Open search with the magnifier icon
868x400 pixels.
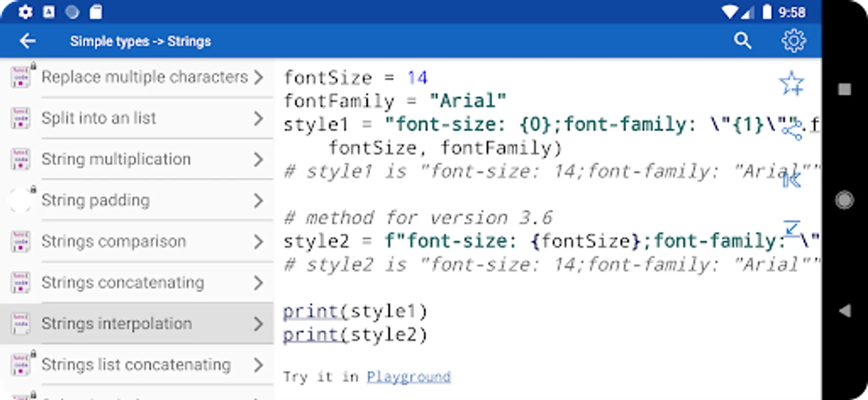[742, 41]
